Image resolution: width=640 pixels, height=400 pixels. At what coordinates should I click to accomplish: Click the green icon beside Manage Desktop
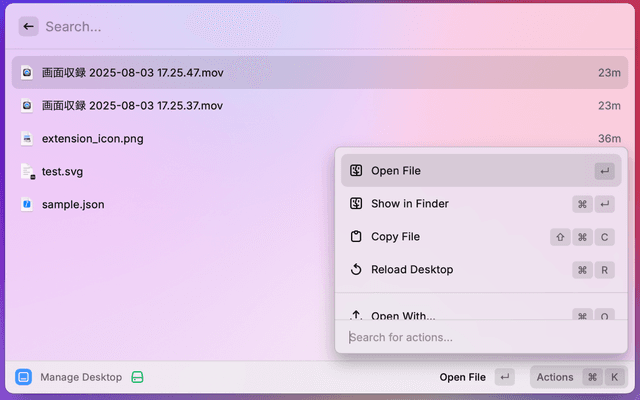138,377
